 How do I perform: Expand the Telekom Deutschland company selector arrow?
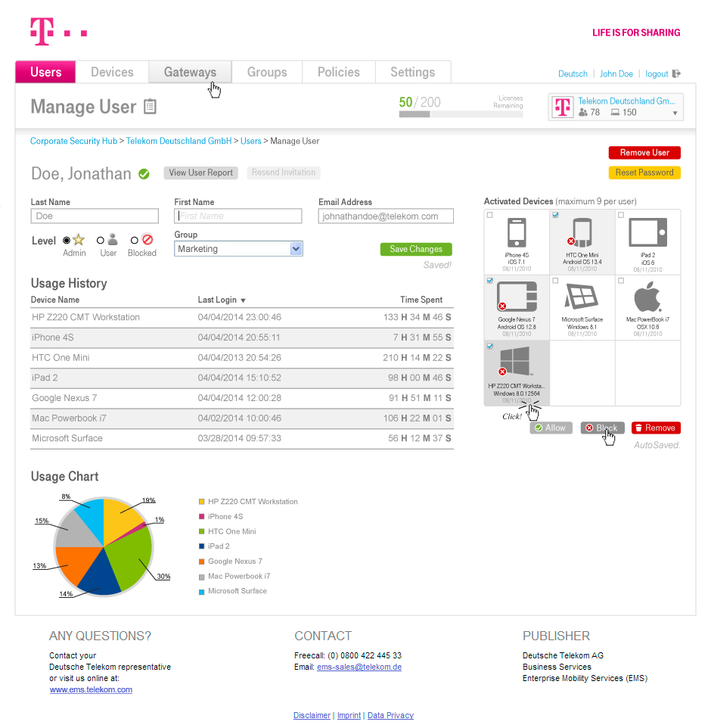click(675, 113)
